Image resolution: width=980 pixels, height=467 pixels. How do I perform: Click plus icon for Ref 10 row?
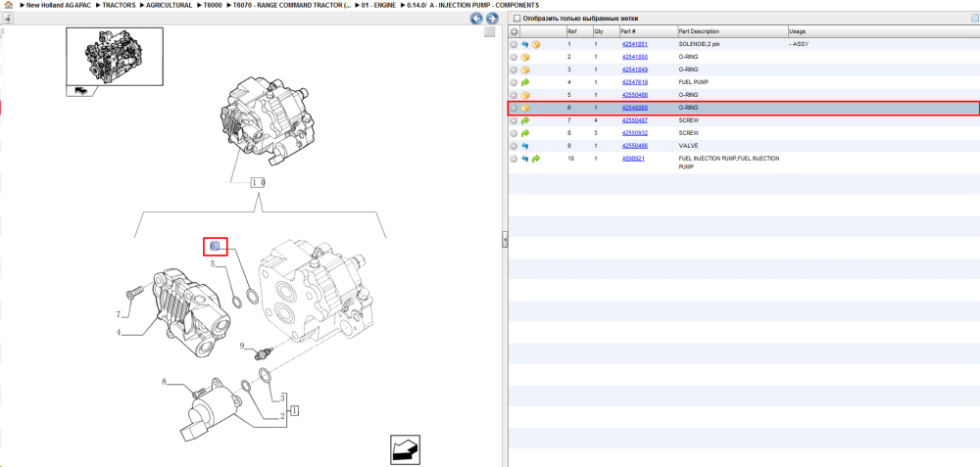click(x=514, y=159)
